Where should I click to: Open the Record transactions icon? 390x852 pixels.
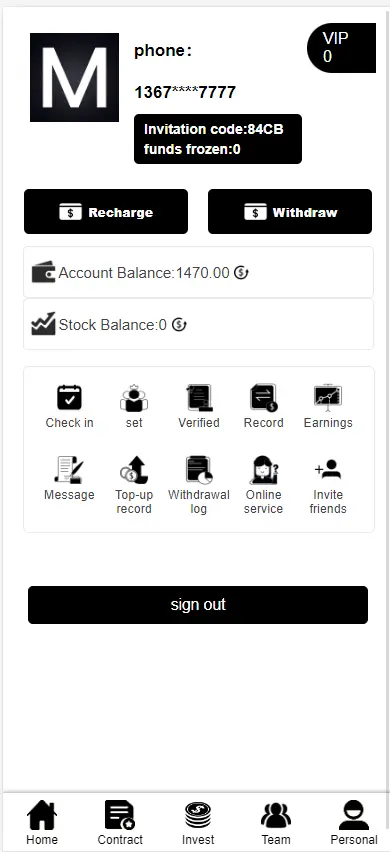[263, 398]
